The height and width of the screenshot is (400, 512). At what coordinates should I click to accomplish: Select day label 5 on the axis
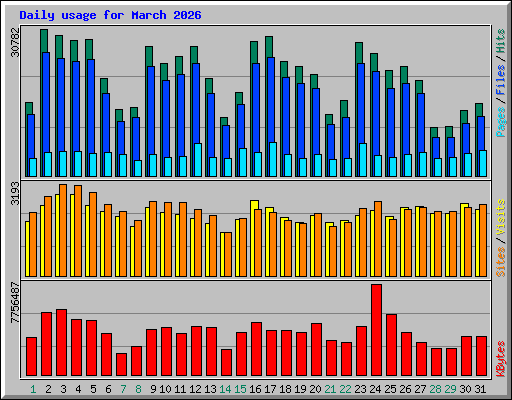93,389
